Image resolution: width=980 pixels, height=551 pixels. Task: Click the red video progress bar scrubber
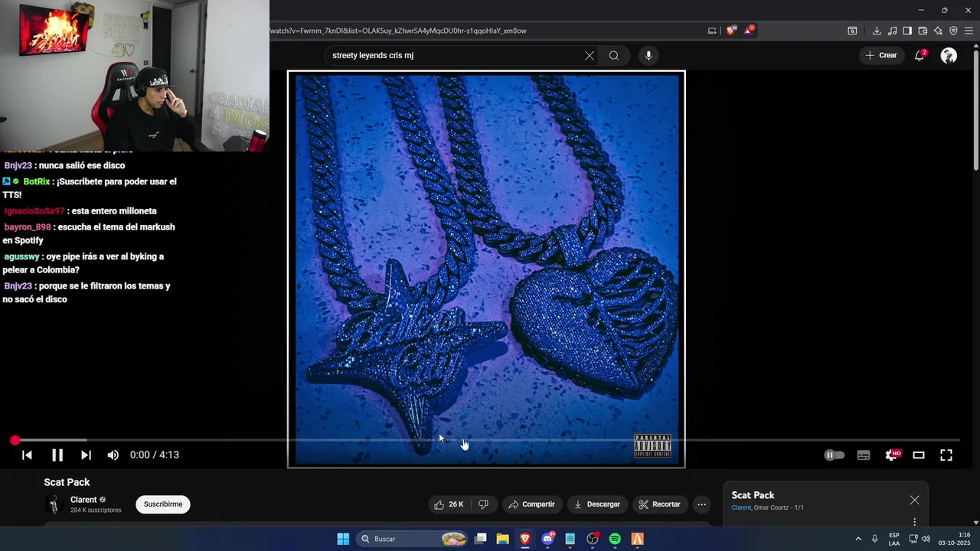(15, 440)
